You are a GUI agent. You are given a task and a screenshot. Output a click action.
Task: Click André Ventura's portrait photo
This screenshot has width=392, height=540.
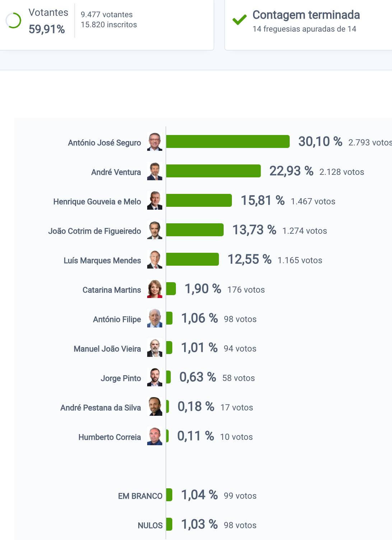[x=155, y=171]
